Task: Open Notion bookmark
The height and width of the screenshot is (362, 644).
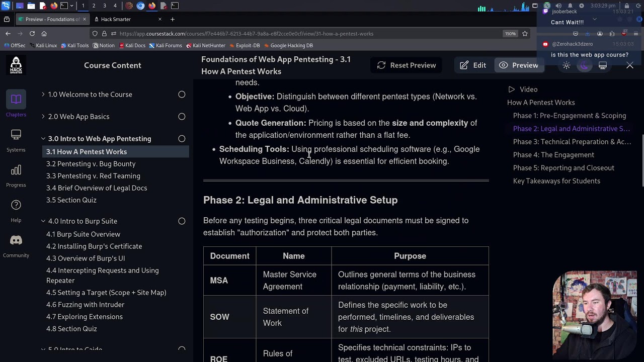Action: point(103,45)
